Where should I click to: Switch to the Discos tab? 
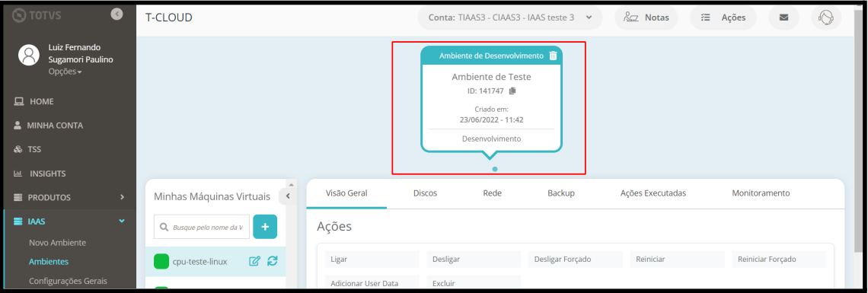(x=425, y=193)
